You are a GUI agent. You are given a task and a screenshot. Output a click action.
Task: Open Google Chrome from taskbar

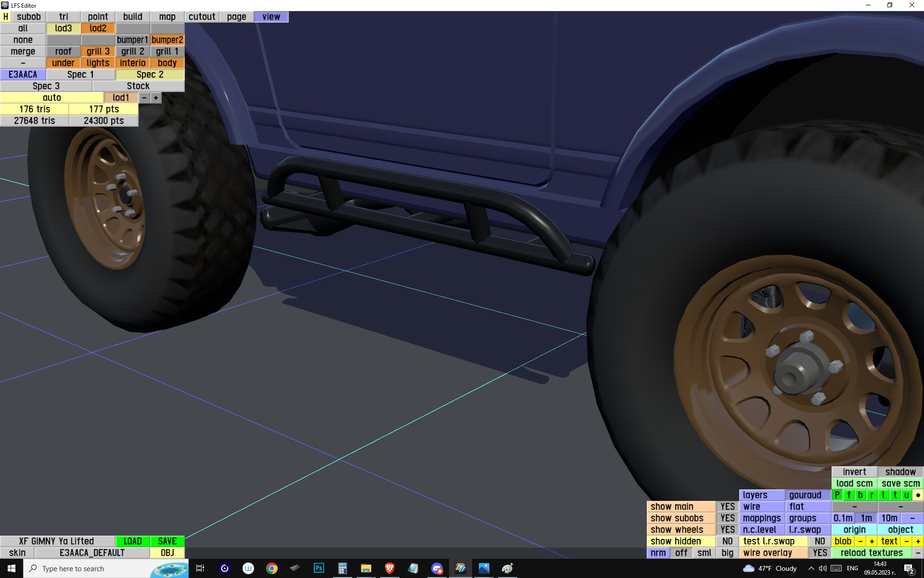[272, 568]
